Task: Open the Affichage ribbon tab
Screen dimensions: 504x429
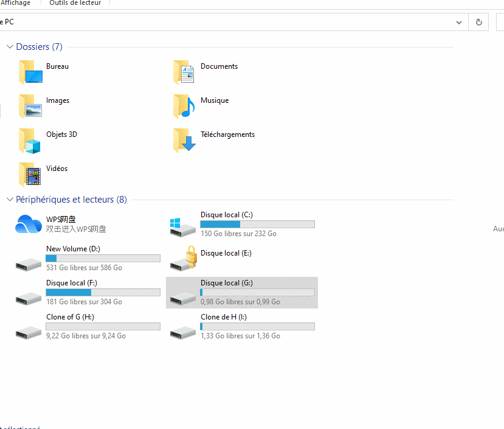Action: pyautogui.click(x=15, y=2)
